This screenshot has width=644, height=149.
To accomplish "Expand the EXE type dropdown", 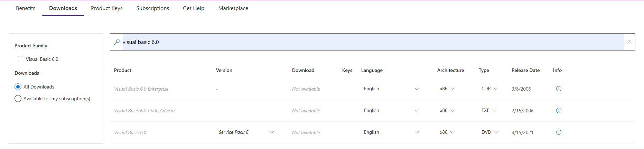I will point(494,111).
